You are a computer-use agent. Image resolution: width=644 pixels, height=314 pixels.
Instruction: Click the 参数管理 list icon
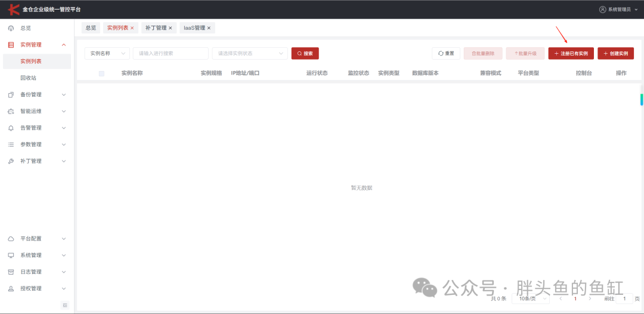(11, 144)
